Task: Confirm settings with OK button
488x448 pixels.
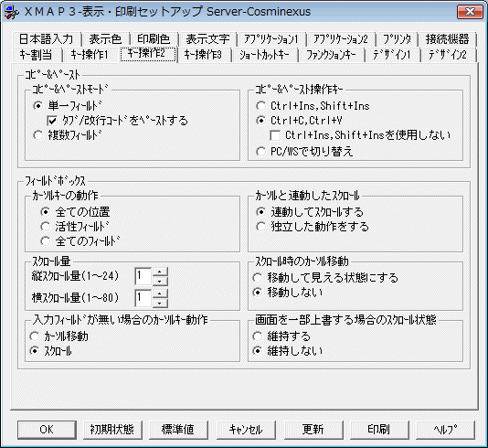Action: tap(47, 430)
